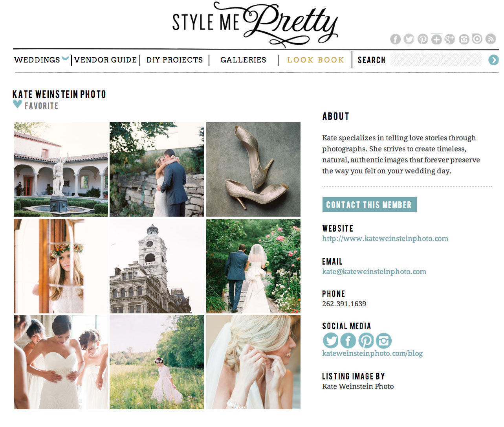Open Kate's Facebook under Social Media

[348, 340]
